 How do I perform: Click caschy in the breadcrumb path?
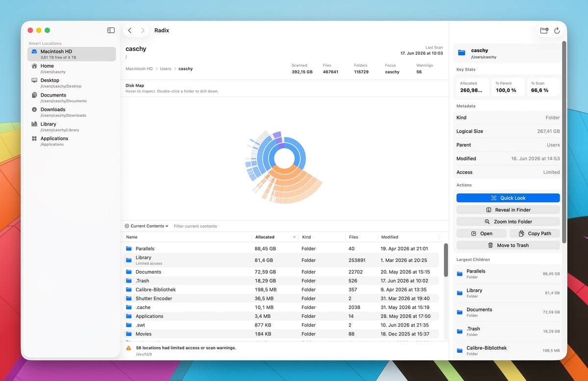pos(186,69)
